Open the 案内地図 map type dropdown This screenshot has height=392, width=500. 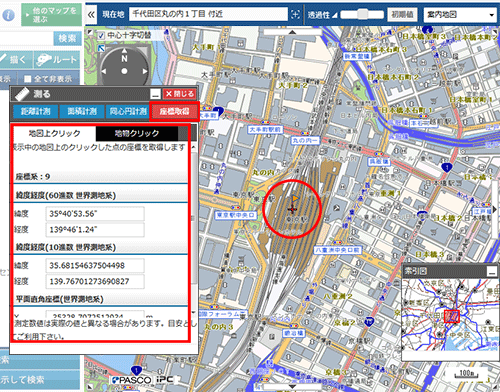pos(460,15)
